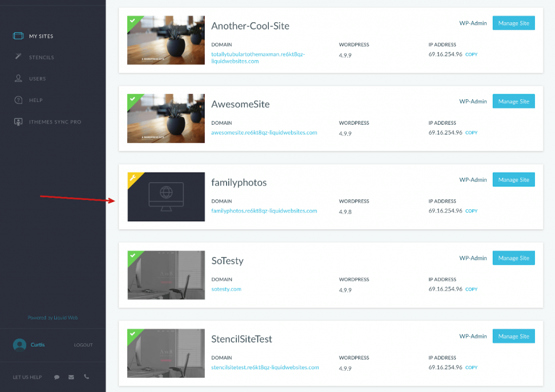Click Curtis user avatar icon
The width and height of the screenshot is (555, 392).
point(20,345)
